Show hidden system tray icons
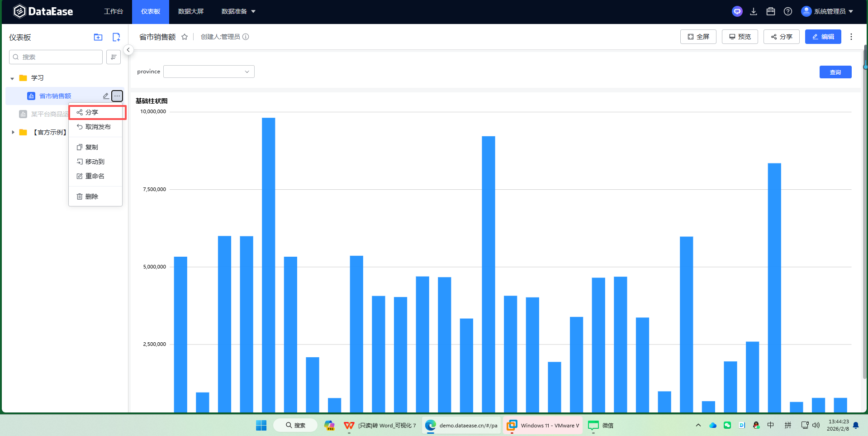The width and height of the screenshot is (868, 436). 698,425
